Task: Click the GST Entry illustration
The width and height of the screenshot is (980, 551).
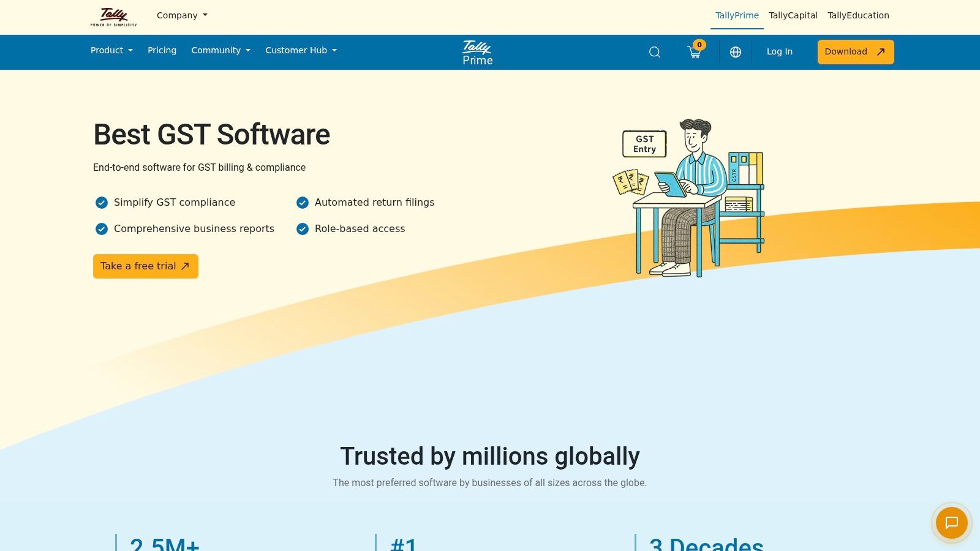Action: pos(688,198)
